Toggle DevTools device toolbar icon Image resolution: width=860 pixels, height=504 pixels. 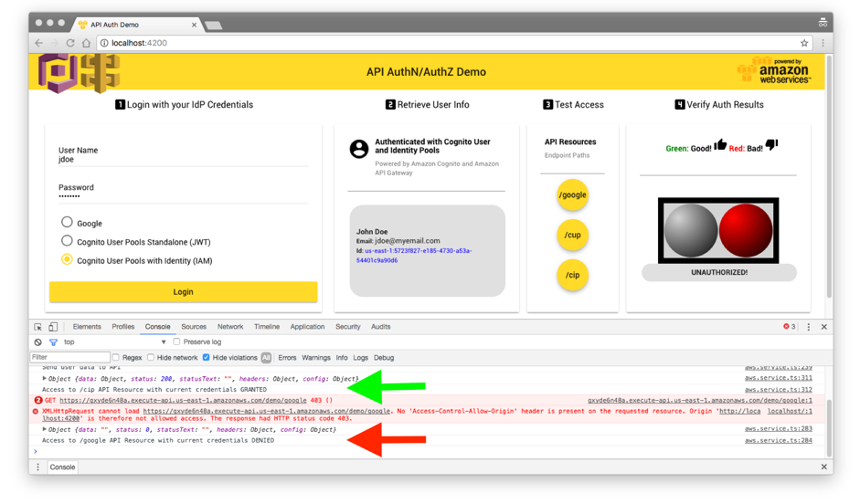[x=53, y=327]
